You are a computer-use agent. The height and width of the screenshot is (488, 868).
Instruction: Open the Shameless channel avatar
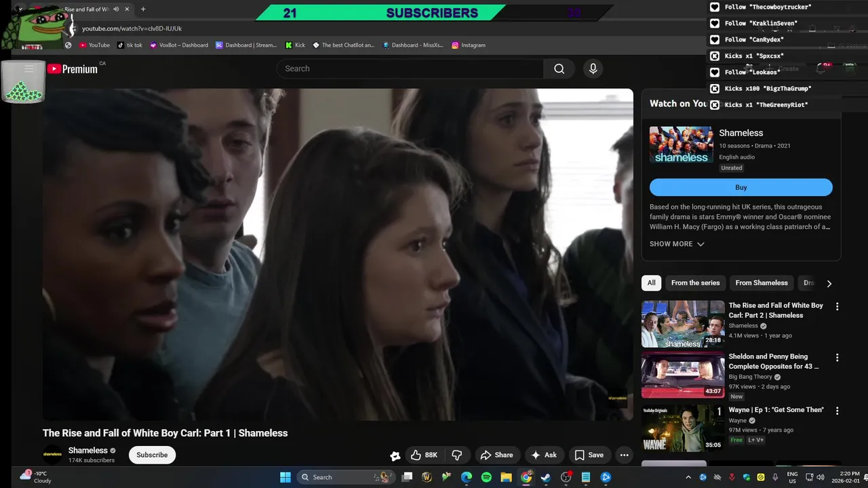click(x=52, y=454)
